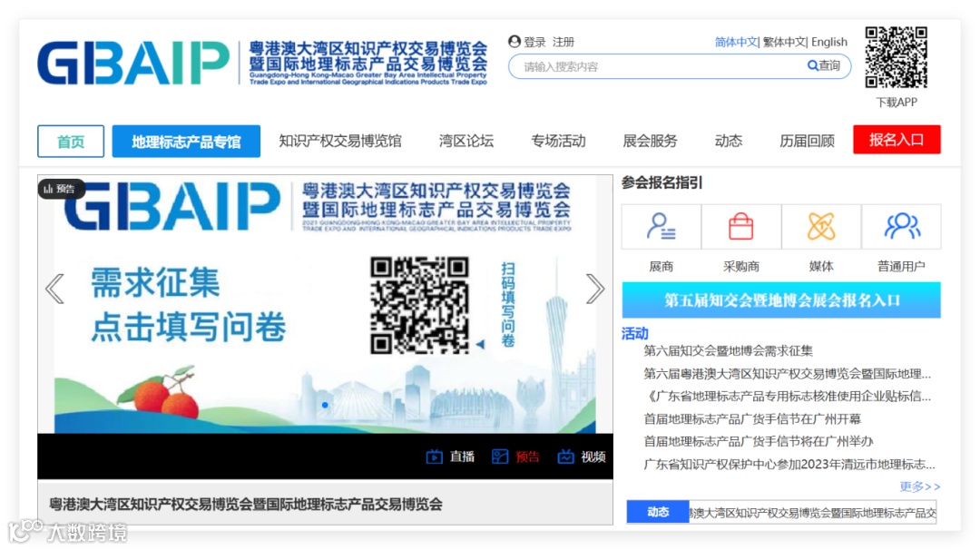Click the GBAIP logo in the header
Viewport: 980px width, 550px height.
[133, 63]
